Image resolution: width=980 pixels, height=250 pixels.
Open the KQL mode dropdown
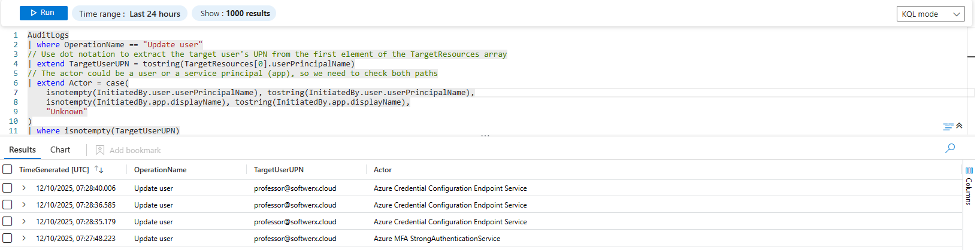(930, 14)
